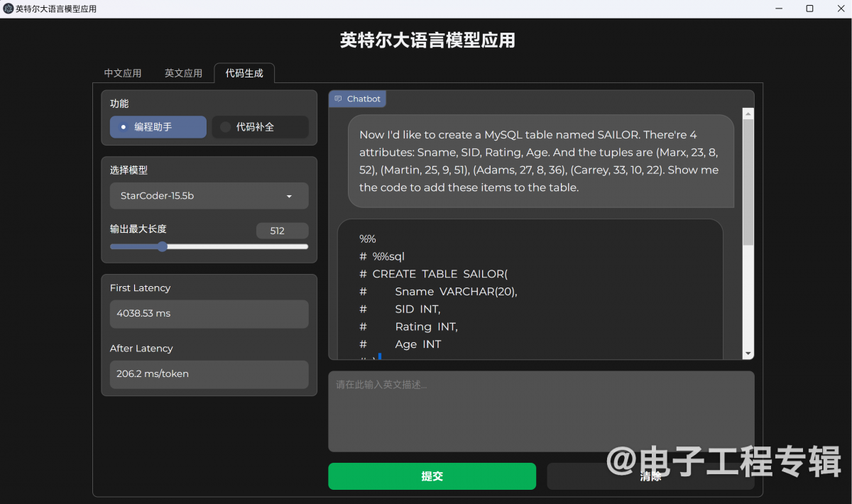852x504 pixels.
Task: Click the After Latency label
Action: 141,349
